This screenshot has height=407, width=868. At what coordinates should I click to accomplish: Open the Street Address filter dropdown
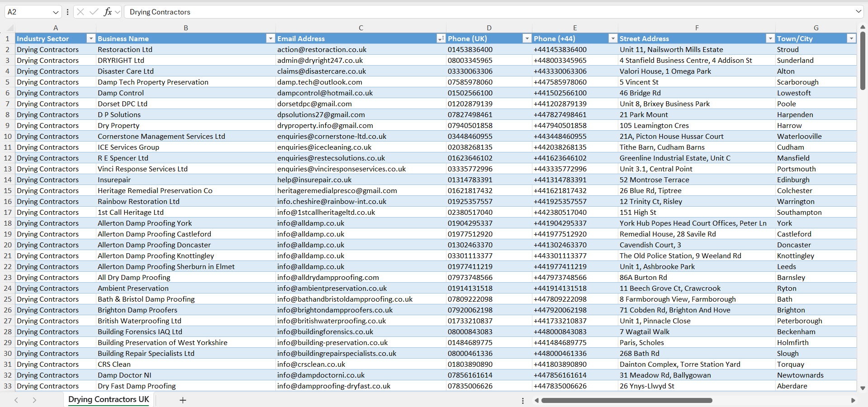coord(770,38)
